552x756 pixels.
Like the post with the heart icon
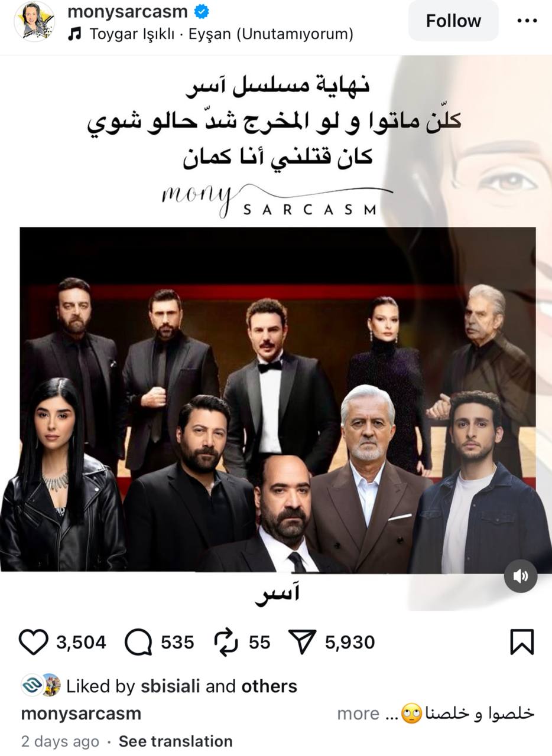pyautogui.click(x=34, y=642)
